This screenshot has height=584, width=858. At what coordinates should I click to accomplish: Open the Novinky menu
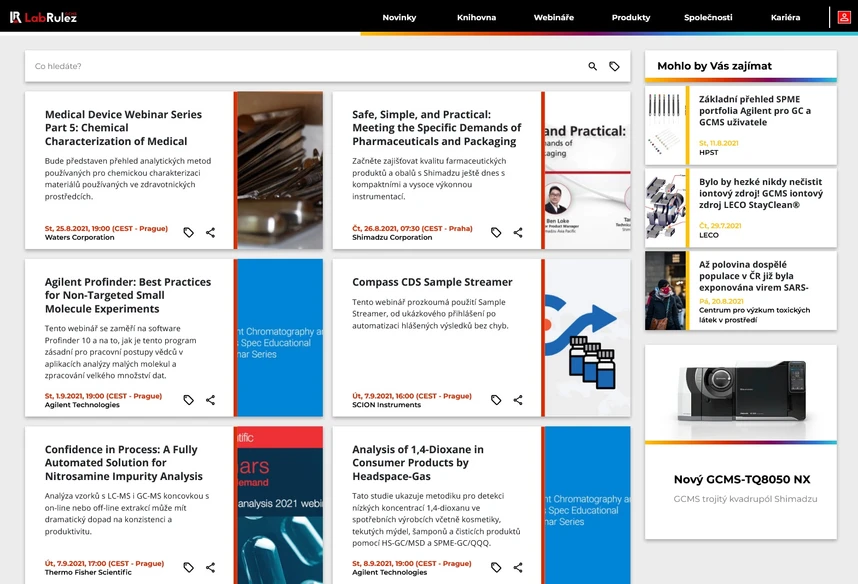pyautogui.click(x=399, y=18)
